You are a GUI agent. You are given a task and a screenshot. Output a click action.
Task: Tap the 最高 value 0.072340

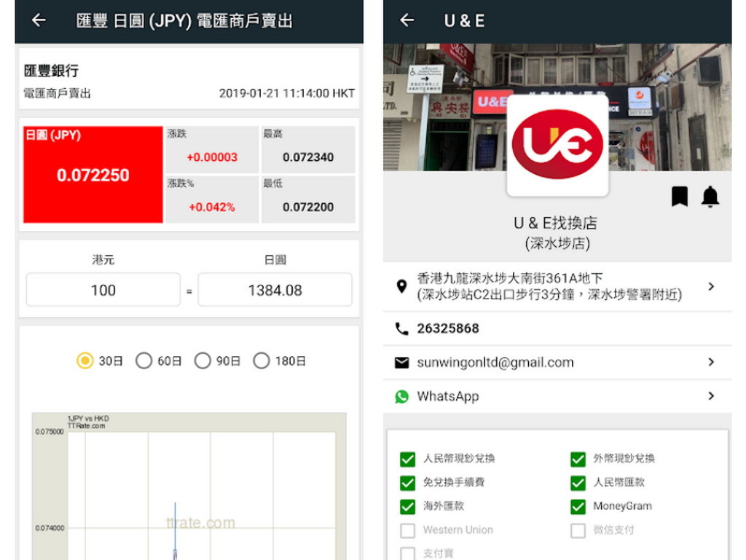point(308,157)
